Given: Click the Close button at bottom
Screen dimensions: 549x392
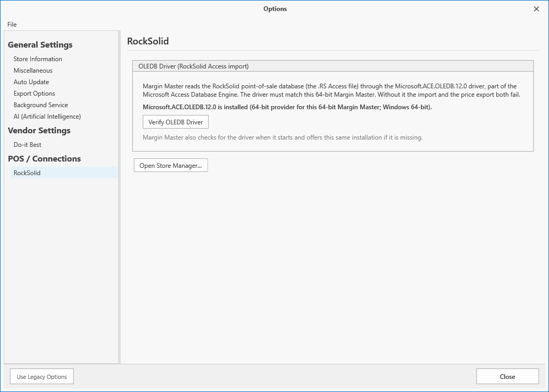Looking at the screenshot, I should coord(507,377).
